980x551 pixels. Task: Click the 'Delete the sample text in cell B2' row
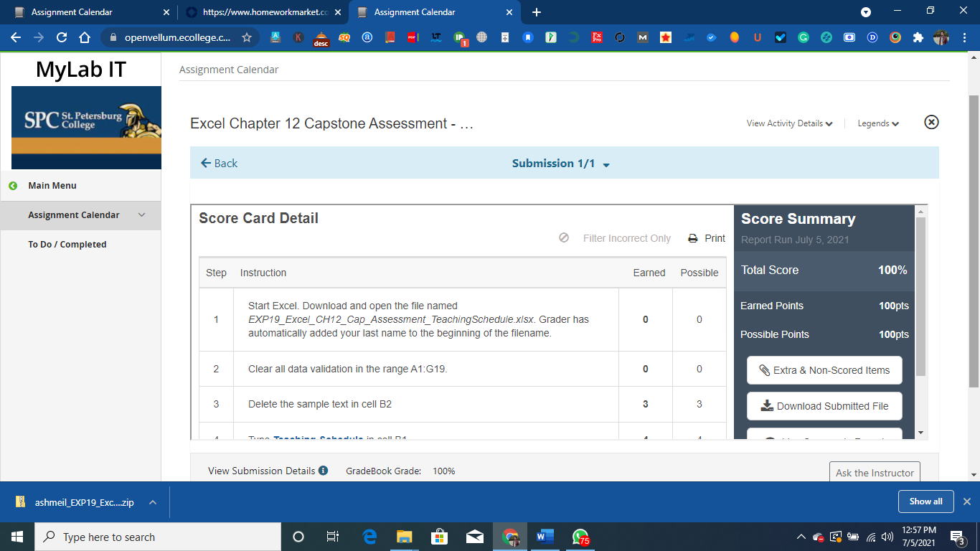click(x=463, y=404)
